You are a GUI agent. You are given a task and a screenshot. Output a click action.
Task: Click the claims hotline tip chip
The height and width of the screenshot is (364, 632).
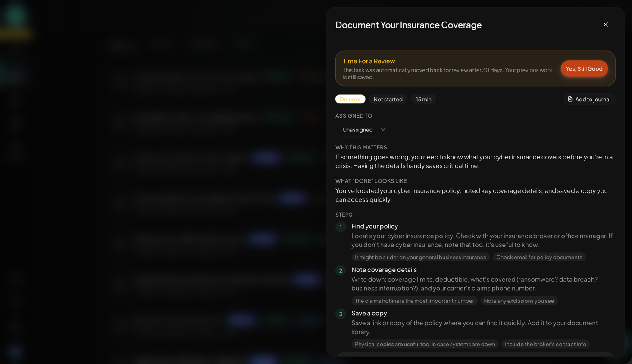[x=414, y=301]
